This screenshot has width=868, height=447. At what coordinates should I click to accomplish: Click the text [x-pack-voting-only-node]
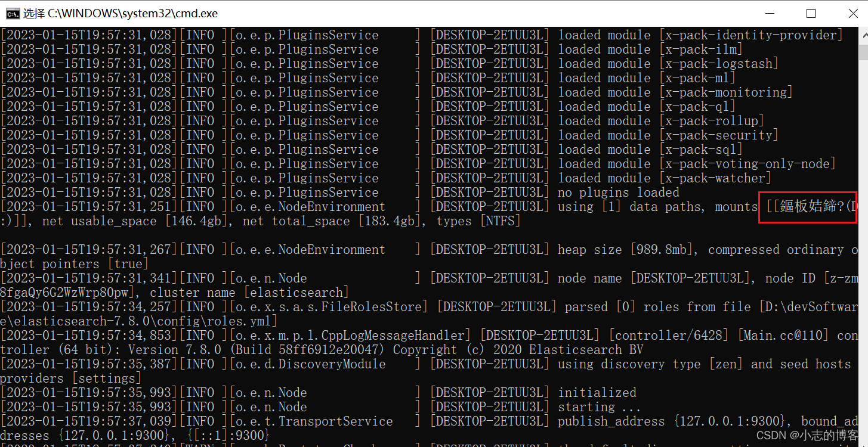click(748, 164)
